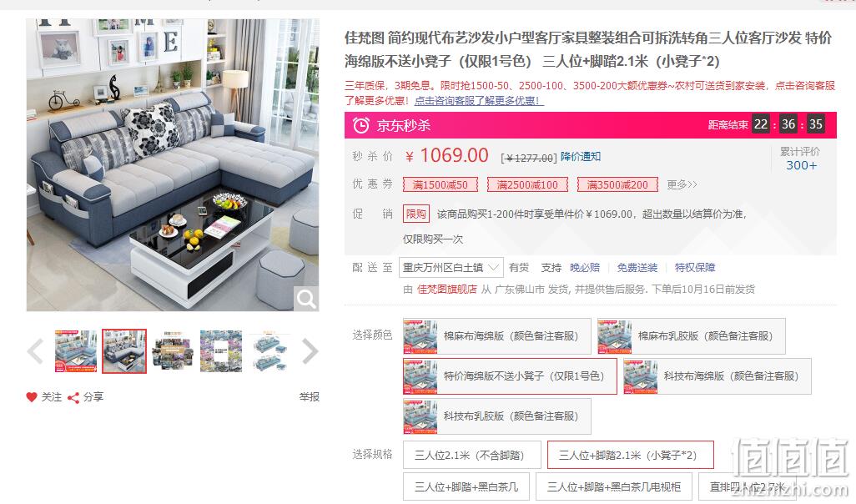Select the 科技布乳胶版 color option
This screenshot has height=504, width=856.
click(496, 416)
